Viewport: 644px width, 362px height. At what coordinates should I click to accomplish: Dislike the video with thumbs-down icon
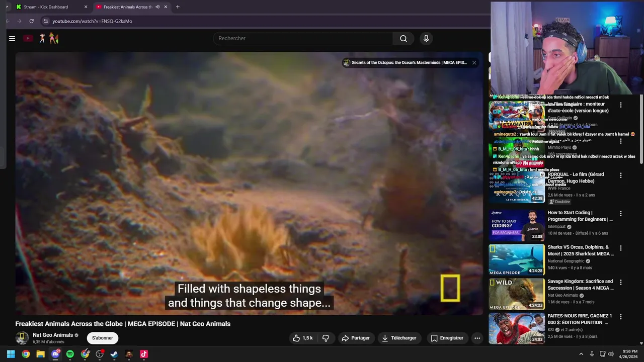click(x=326, y=338)
